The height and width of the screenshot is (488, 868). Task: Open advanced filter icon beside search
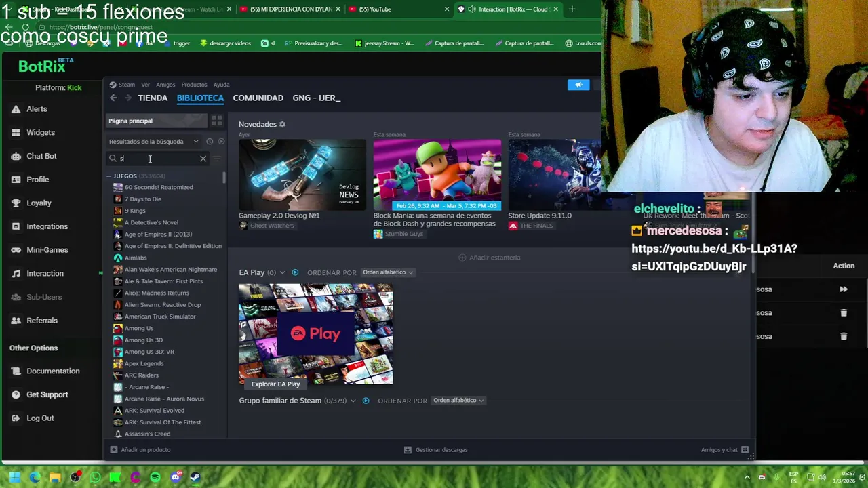point(217,159)
